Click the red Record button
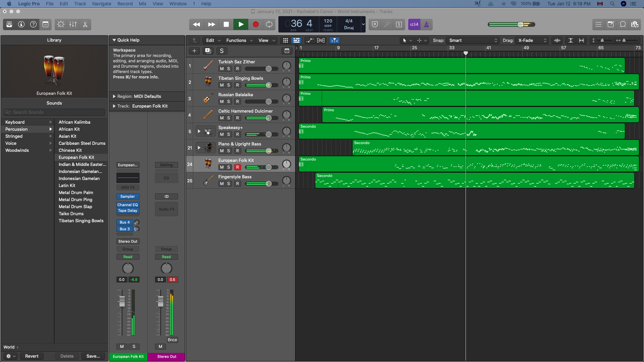Image resolution: width=644 pixels, height=362 pixels. [x=256, y=24]
